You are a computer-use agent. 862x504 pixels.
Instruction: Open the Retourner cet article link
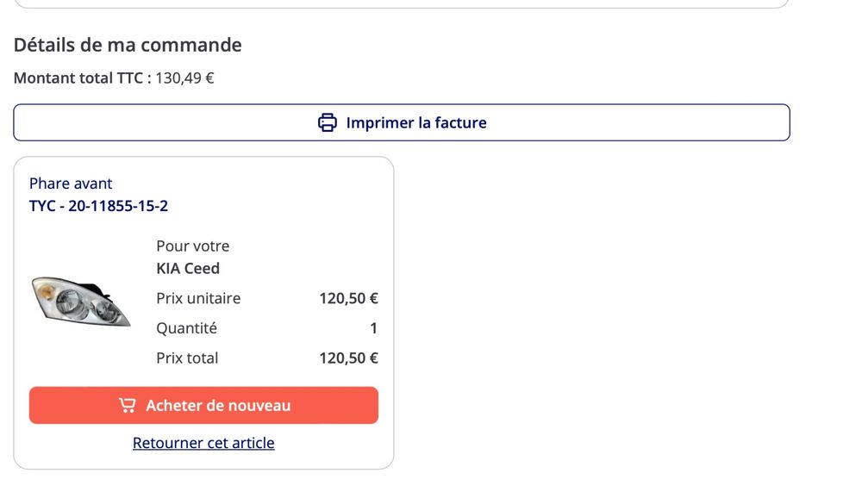(203, 443)
